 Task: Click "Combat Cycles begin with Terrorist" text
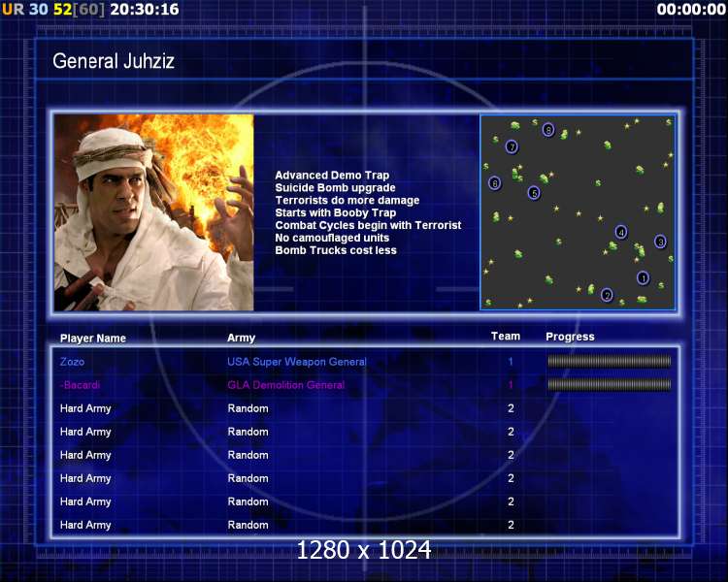(368, 226)
